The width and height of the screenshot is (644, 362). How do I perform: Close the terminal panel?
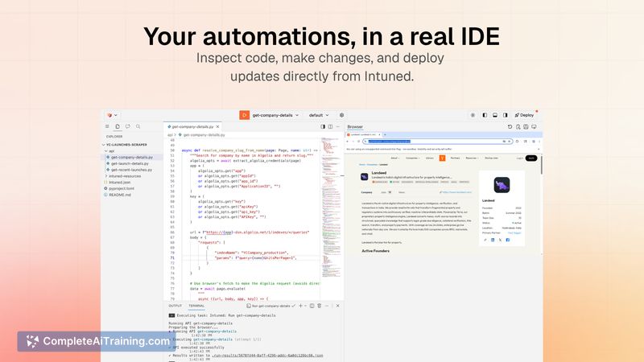(x=337, y=306)
